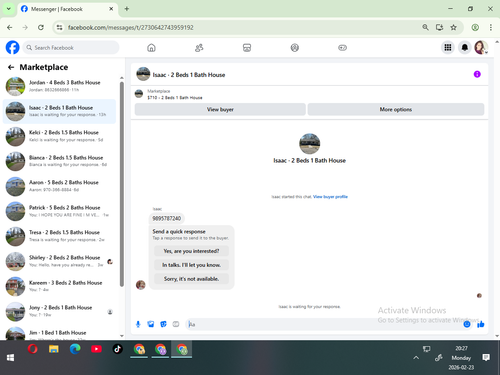Click the phone number message 9895787240
The image size is (500, 375).
point(166,218)
